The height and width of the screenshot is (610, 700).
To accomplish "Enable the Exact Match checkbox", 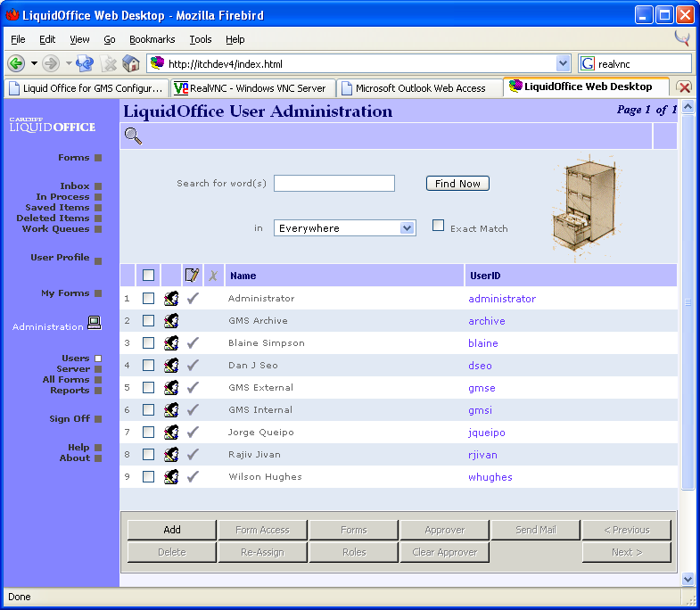I will click(438, 226).
